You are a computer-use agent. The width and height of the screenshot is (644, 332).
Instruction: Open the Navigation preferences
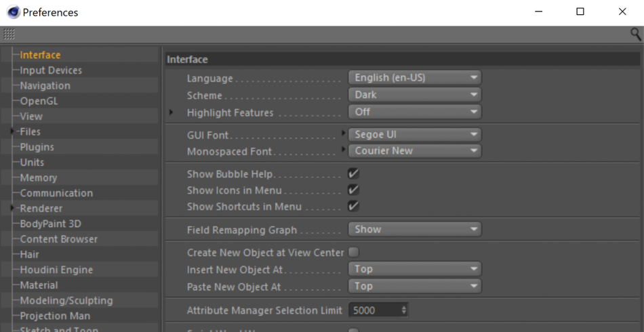coord(45,86)
